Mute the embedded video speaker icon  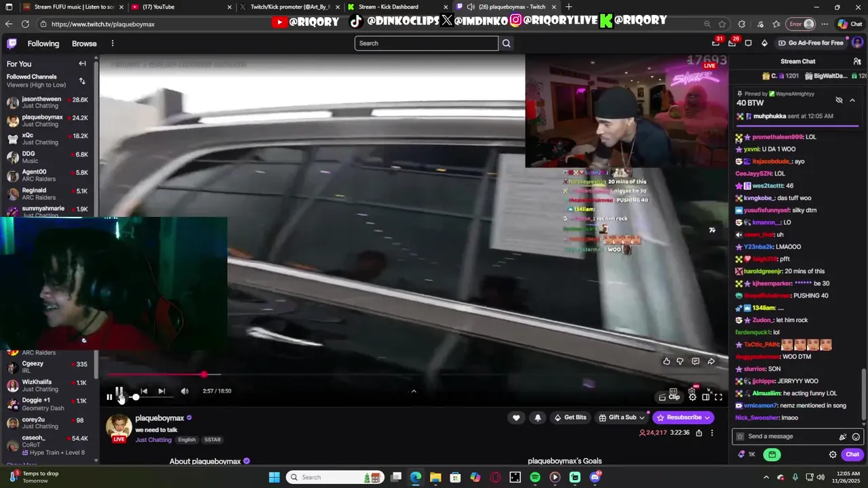184,391
